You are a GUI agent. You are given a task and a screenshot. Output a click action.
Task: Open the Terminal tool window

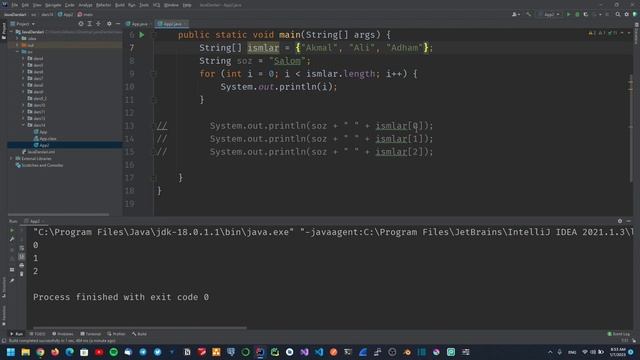(91, 334)
